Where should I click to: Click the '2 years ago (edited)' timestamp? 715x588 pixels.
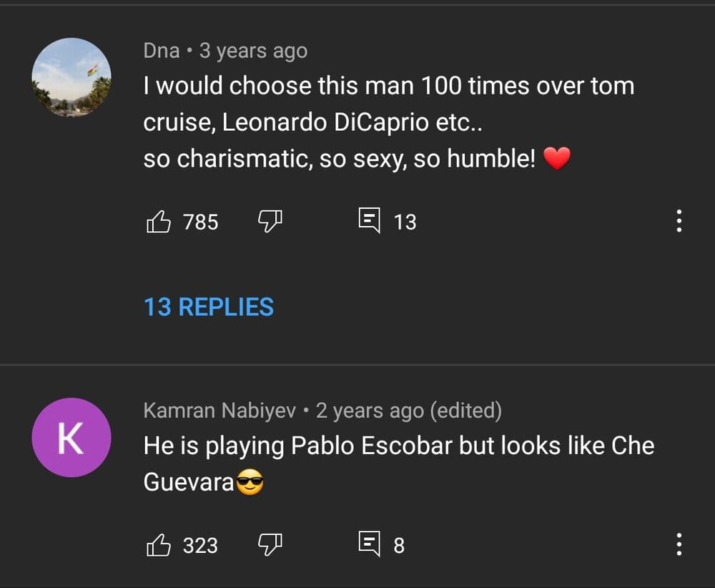click(x=409, y=411)
